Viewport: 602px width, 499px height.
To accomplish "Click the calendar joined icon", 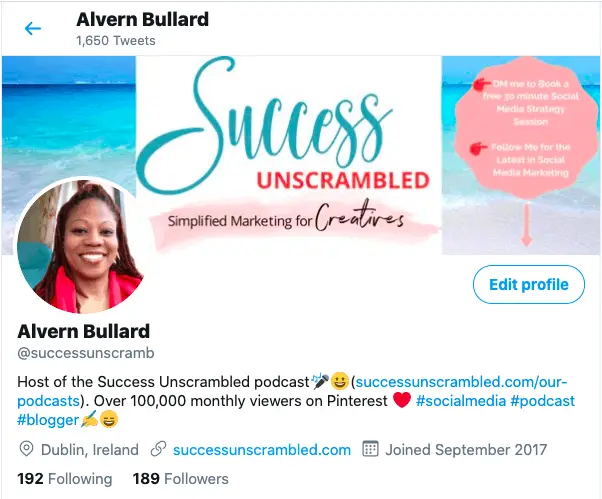I will tap(370, 448).
